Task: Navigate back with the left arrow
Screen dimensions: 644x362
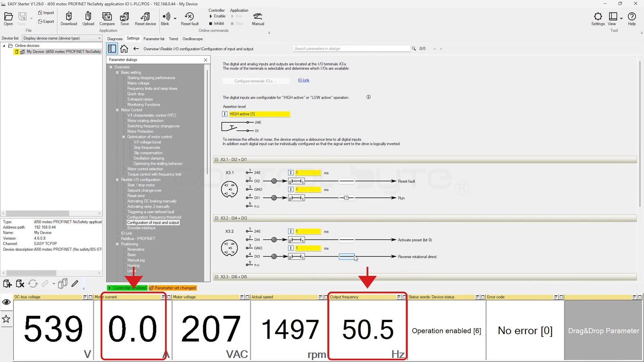Action: point(136,49)
